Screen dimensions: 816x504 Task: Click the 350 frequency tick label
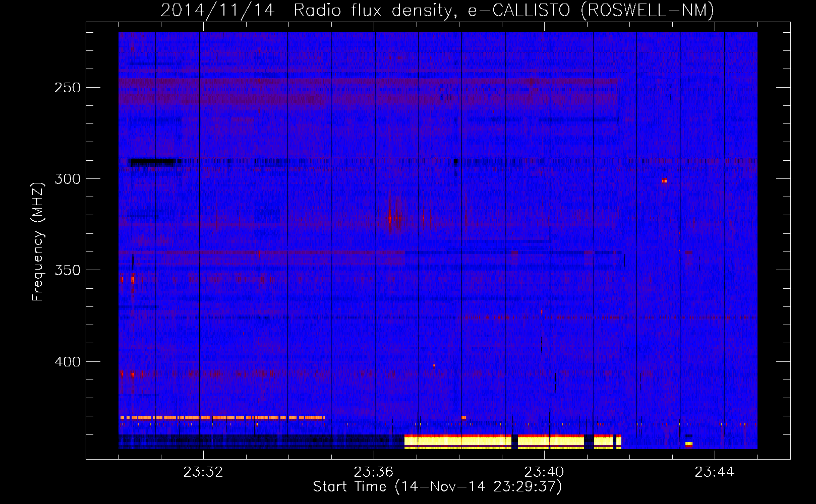click(x=68, y=270)
